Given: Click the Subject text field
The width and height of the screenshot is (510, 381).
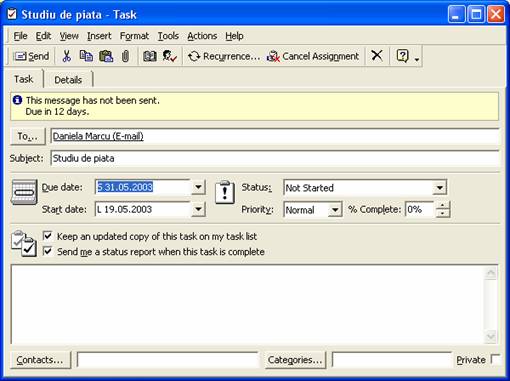Looking at the screenshot, I should (275, 158).
